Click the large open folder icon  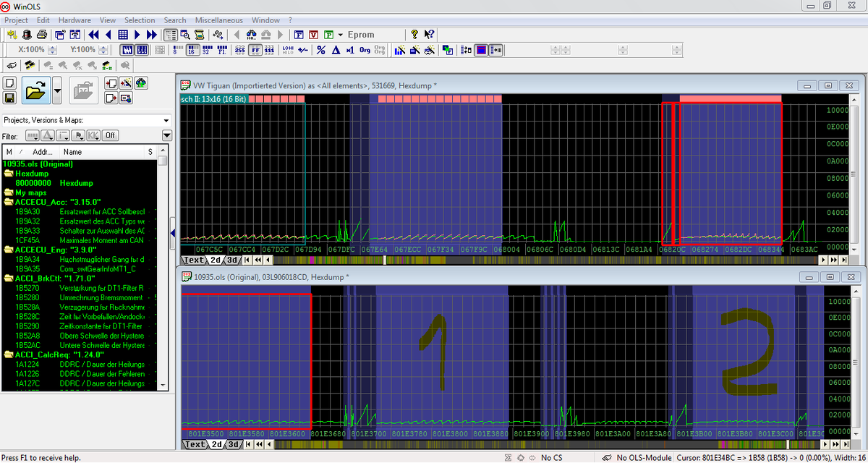[36, 90]
